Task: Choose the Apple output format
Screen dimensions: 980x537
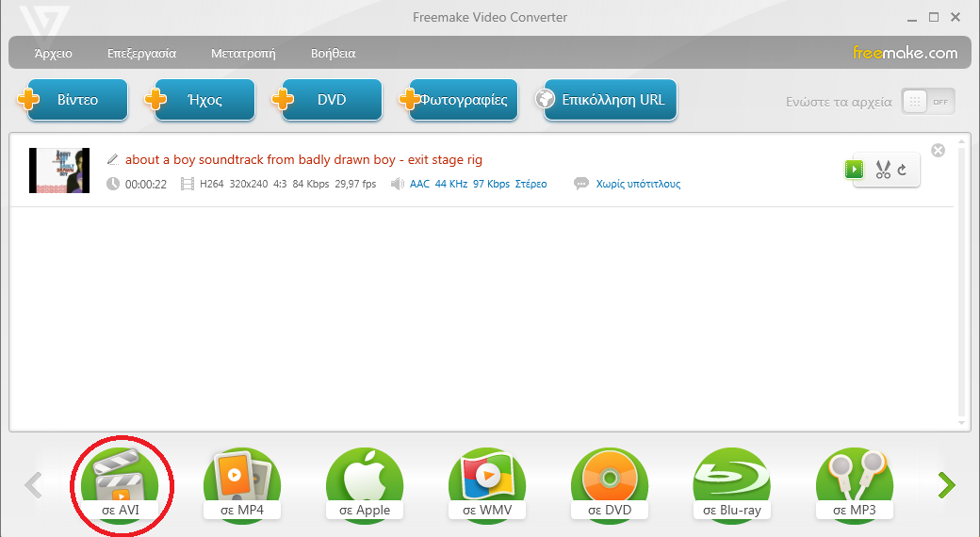Action: pos(365,484)
